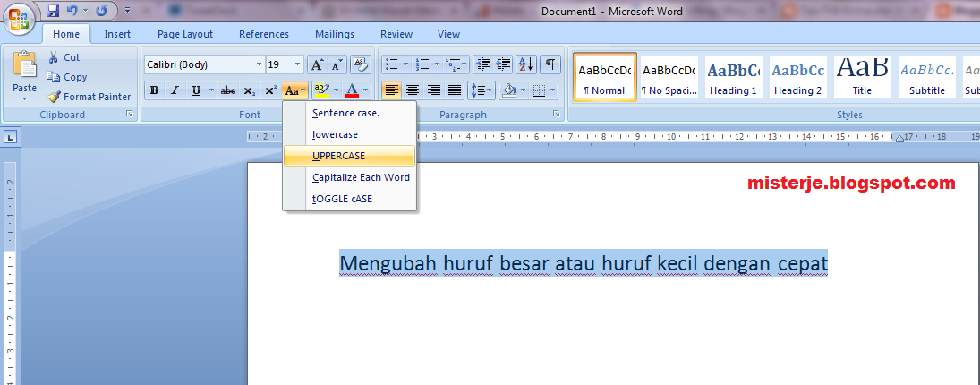Viewport: 980px width, 385px height.
Task: Choose Capitalize Each Word option
Action: 349,177
